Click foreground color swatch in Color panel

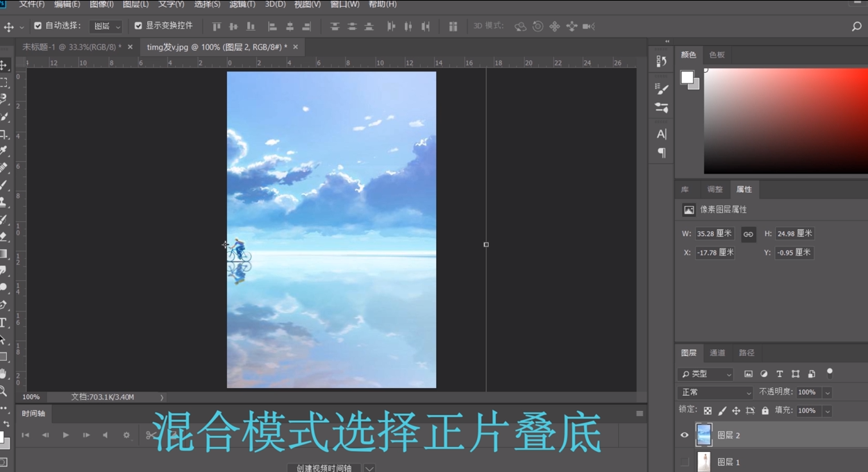687,77
